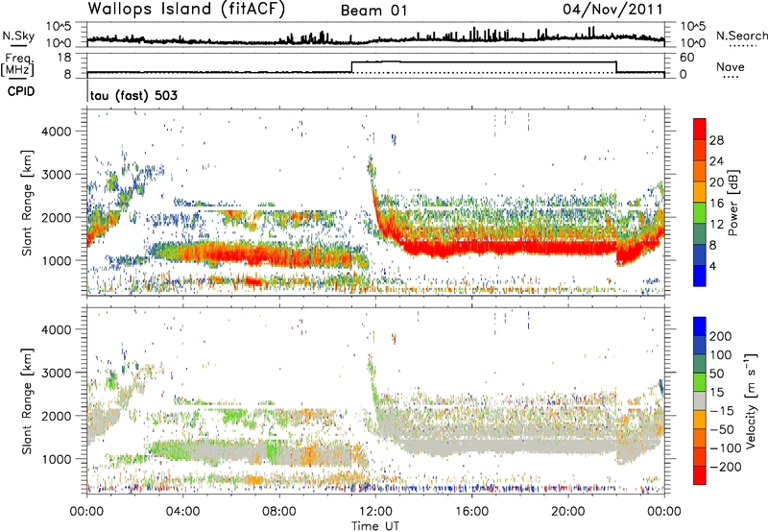
Task: Click the "4" label on Power colorbar
Action: point(712,266)
